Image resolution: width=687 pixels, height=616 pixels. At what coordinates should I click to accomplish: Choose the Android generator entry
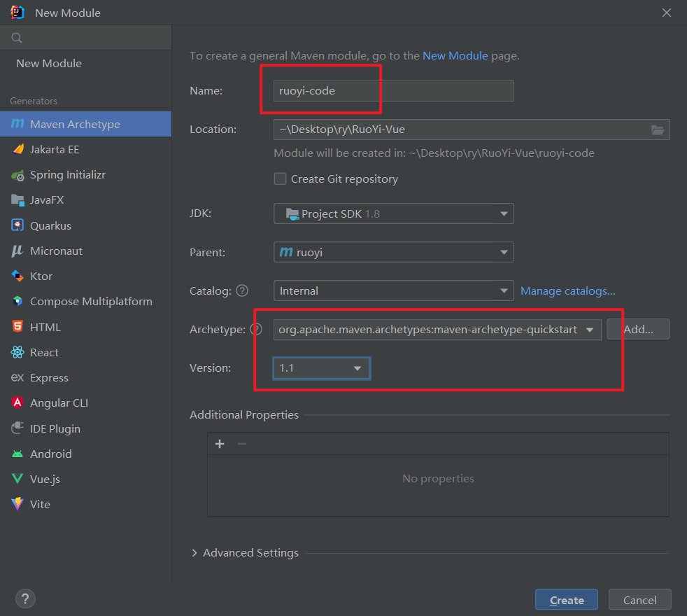85,454
